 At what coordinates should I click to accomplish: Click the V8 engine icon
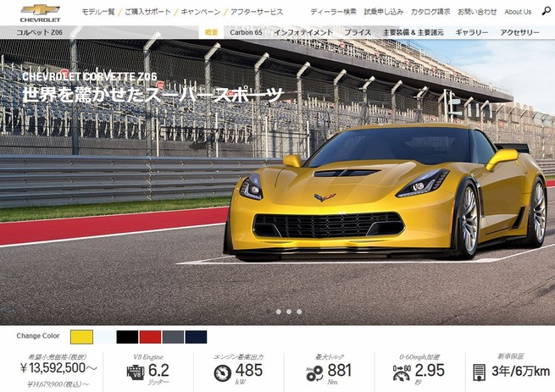click(136, 373)
